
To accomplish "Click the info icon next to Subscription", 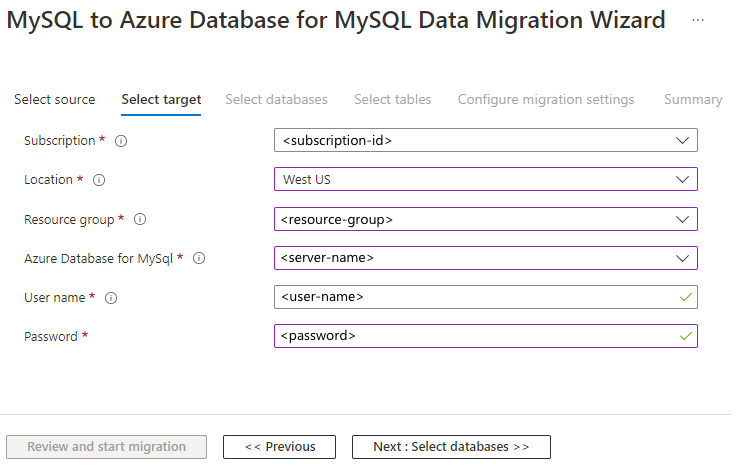I will tap(121, 141).
